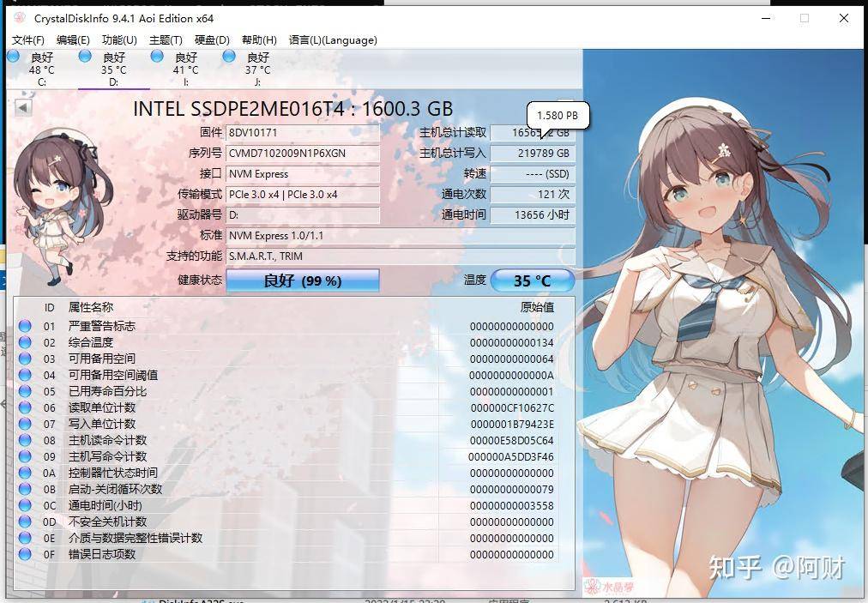Click the 属性名称 column header
Viewport: 868px width, 603px height.
[x=91, y=307]
